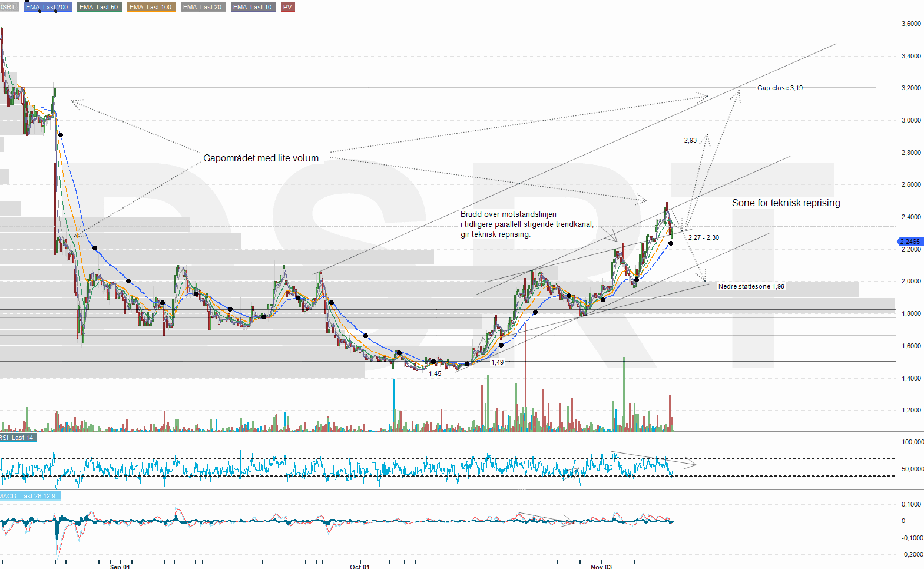Select the OSRT symbol label
924x569 pixels.
tap(8, 7)
